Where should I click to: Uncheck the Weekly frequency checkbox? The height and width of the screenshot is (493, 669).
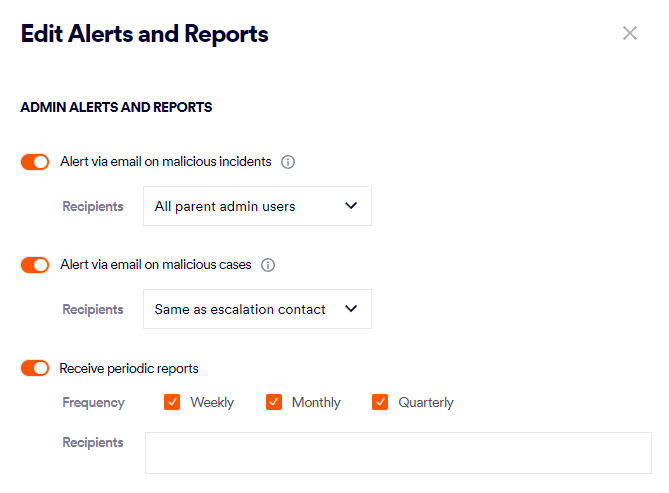coord(172,402)
